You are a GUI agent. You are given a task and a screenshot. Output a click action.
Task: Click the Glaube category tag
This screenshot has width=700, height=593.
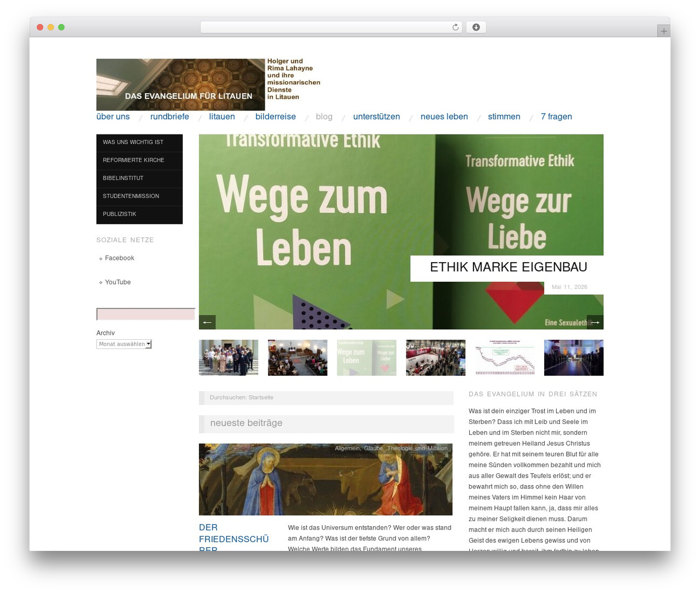tap(374, 449)
